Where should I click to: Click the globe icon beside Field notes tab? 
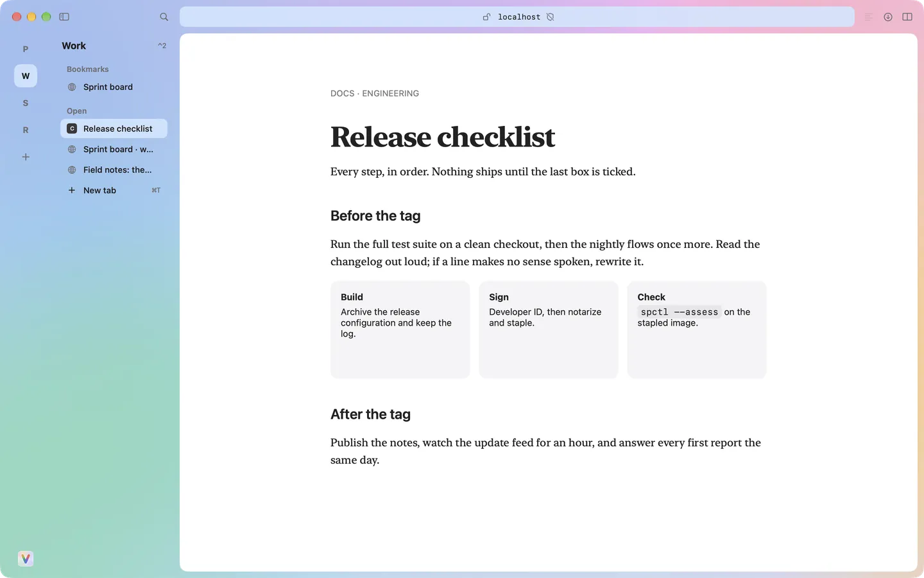72,170
